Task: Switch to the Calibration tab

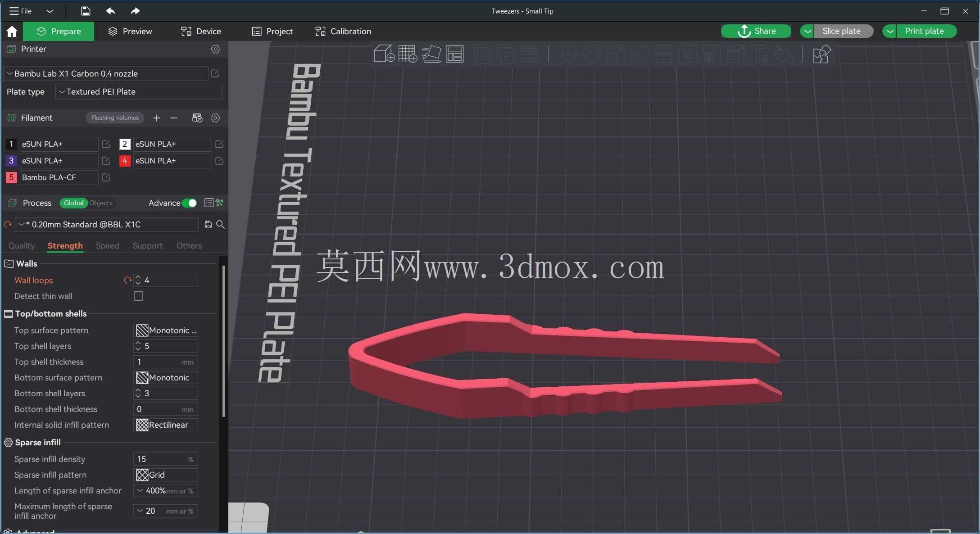Action: tap(343, 31)
